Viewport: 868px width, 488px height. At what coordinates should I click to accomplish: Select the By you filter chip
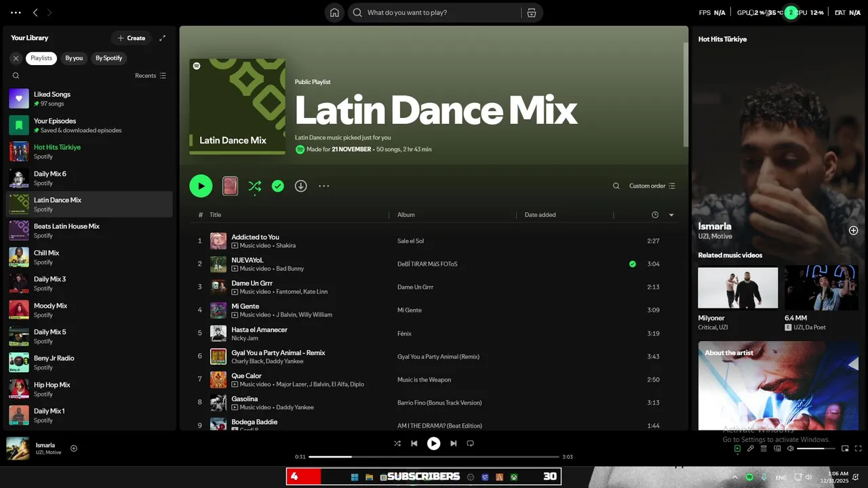tap(74, 58)
